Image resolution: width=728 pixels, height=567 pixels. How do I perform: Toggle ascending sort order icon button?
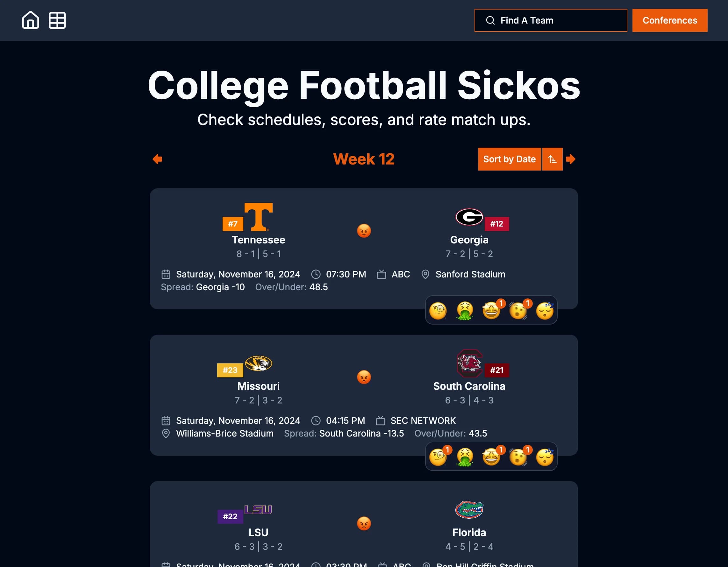pos(552,159)
